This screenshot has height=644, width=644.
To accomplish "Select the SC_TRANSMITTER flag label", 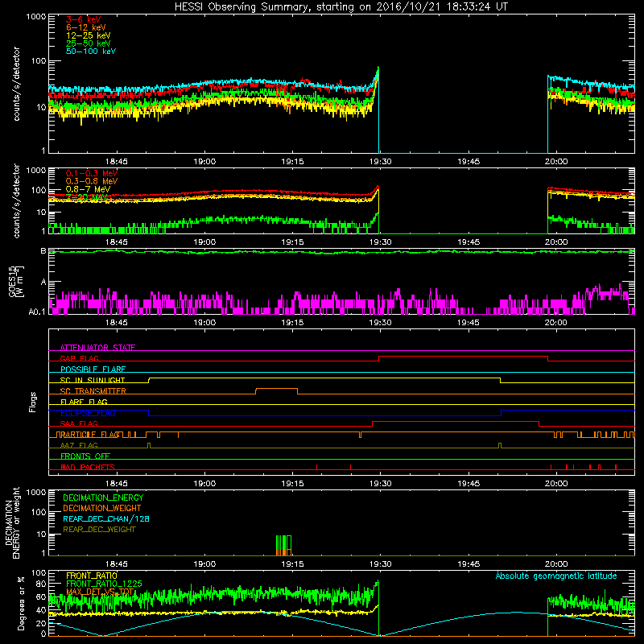I will [93, 391].
